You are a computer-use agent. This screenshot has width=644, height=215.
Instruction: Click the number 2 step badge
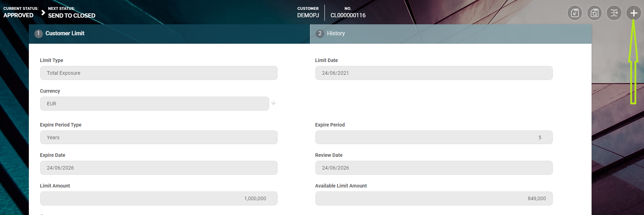pos(320,33)
